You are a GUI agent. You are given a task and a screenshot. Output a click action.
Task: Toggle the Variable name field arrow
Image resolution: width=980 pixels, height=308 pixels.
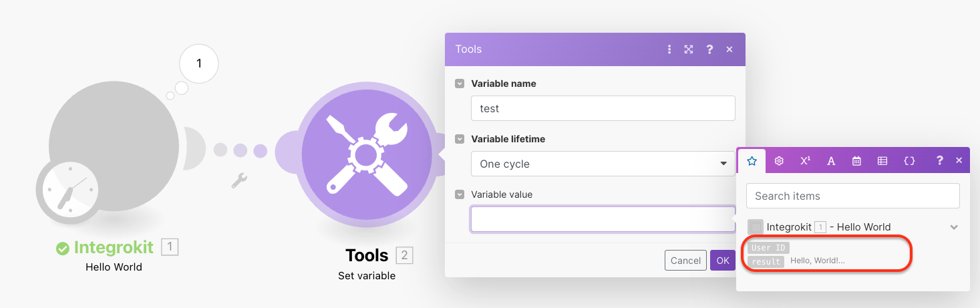click(460, 84)
